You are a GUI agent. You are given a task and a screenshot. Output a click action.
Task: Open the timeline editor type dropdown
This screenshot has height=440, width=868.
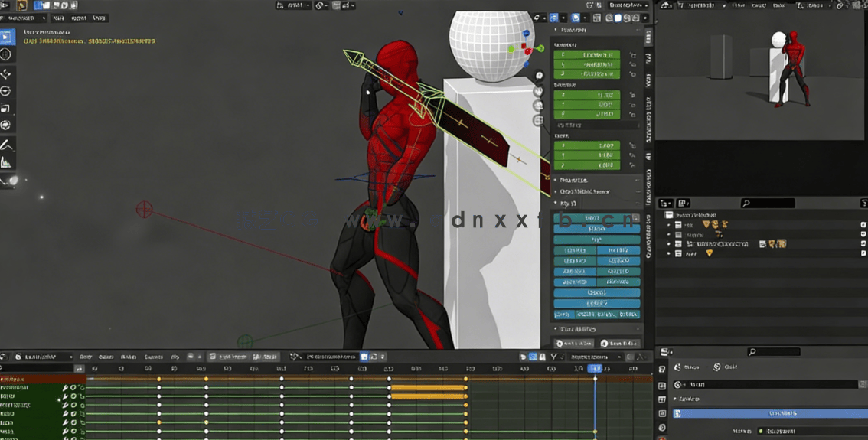[x=5, y=357]
